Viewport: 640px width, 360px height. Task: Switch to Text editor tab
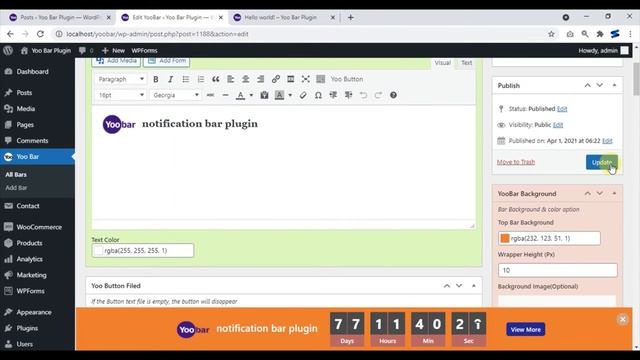[x=467, y=63]
